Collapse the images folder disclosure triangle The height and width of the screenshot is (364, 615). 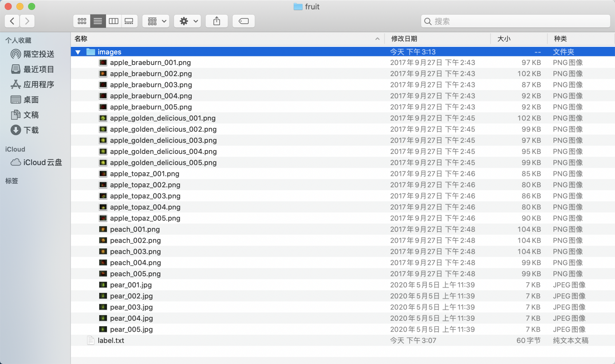click(x=78, y=52)
